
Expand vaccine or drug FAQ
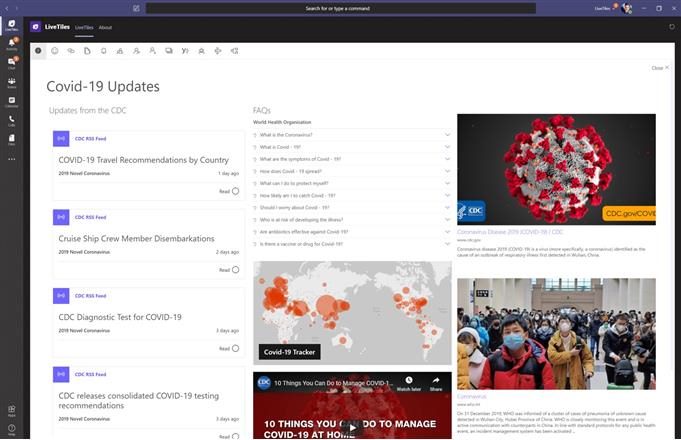(352, 244)
